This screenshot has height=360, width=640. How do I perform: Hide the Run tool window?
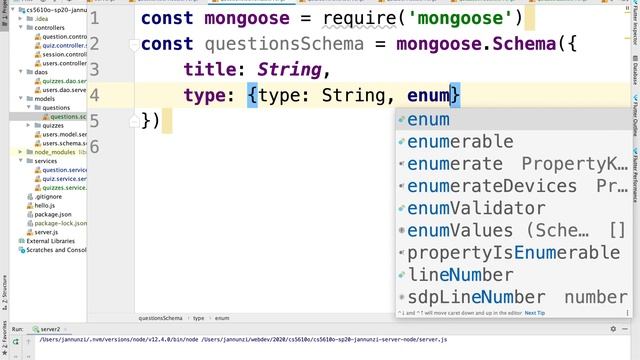(x=625, y=329)
